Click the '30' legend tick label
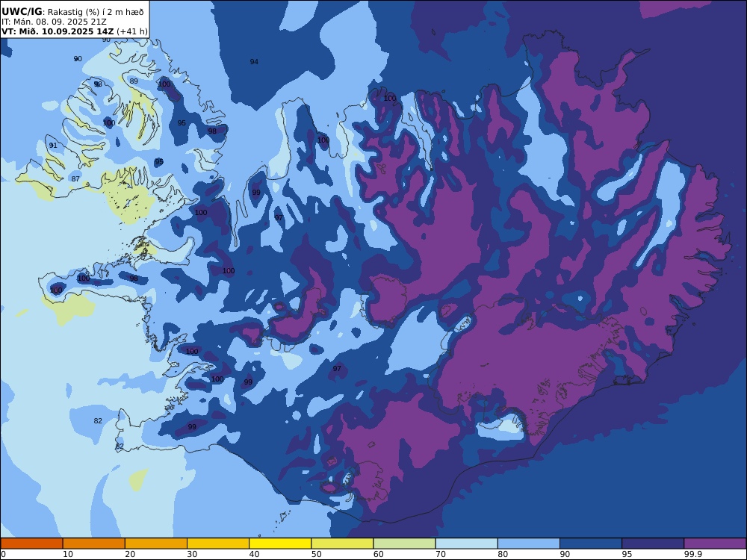747x560 pixels. pos(192,554)
